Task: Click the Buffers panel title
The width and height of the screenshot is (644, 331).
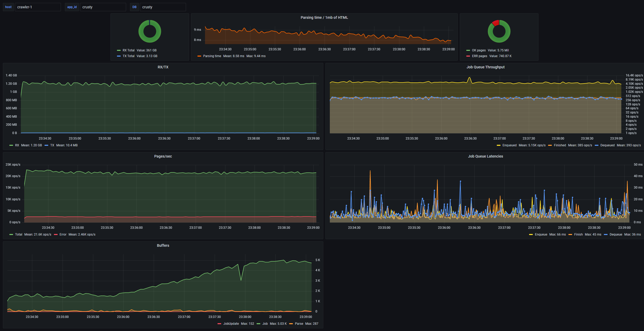Action: pyautogui.click(x=163, y=245)
